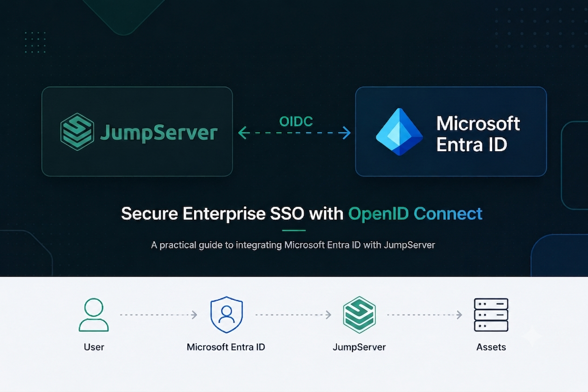The height and width of the screenshot is (392, 588).
Task: Click the subtitle "A practical guide to integrating..."
Action: 293,245
